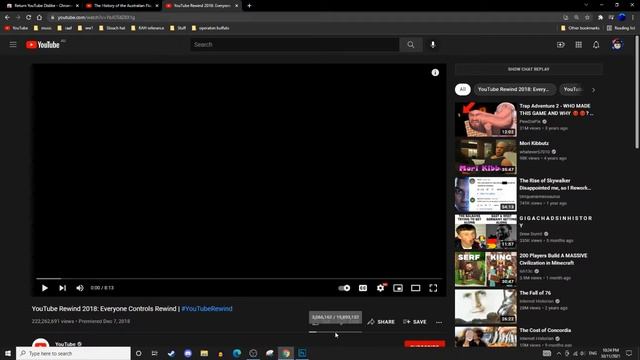Go to browser home page
Image resolution: width=640 pixels, height=360 pixels.
(x=39, y=18)
